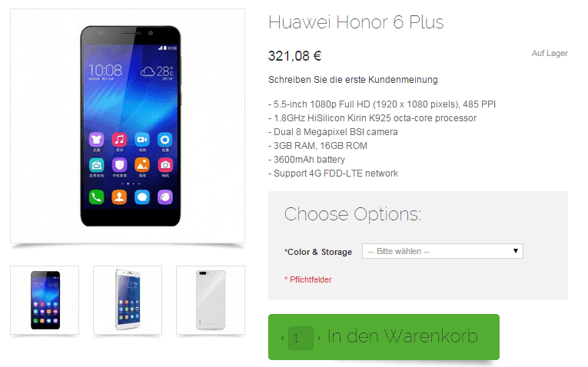Click the black arrow of Bitte wählen select
The image size is (588, 367).
tap(516, 251)
